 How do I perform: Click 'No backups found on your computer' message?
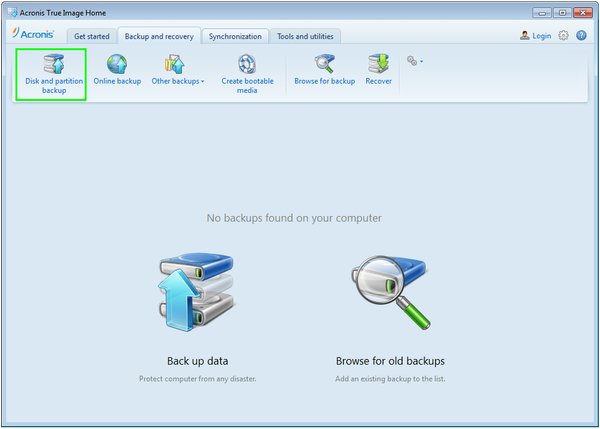(x=294, y=218)
